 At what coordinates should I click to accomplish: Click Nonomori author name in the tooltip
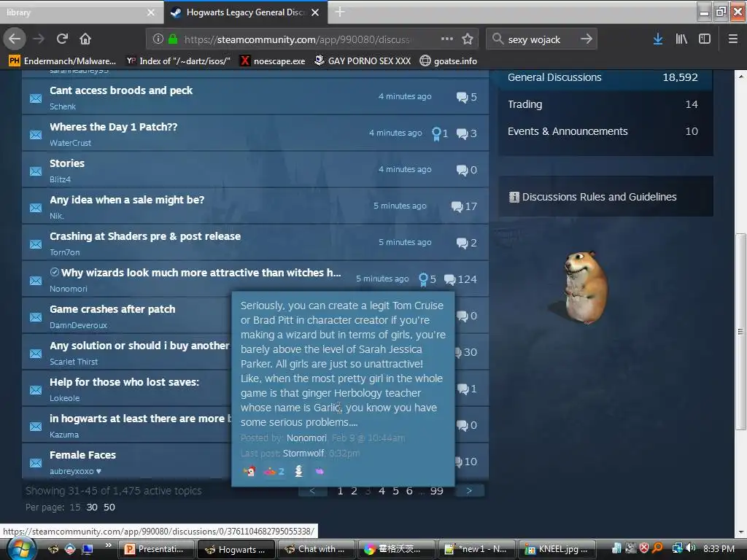click(x=306, y=438)
